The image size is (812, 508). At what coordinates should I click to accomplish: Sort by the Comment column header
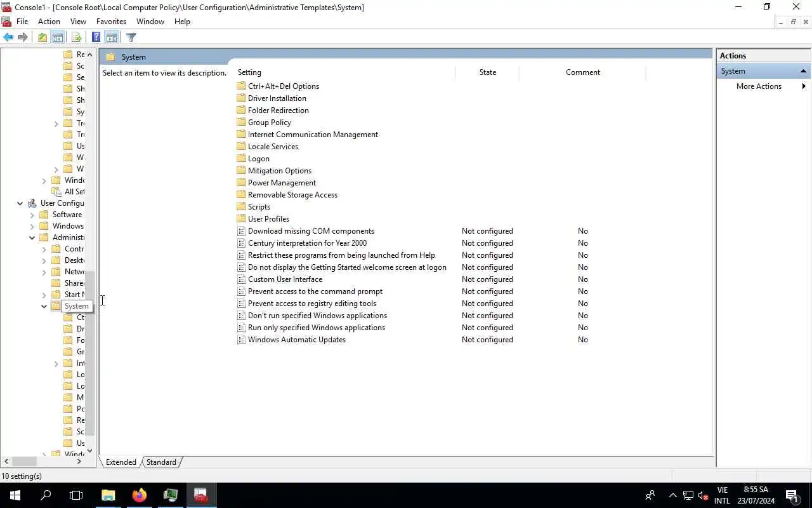pyautogui.click(x=582, y=72)
